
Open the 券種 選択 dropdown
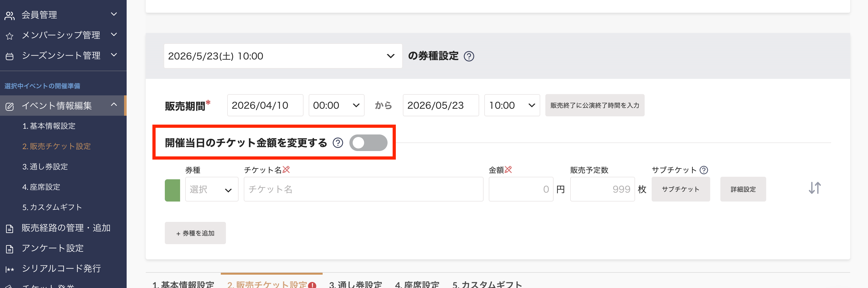point(211,189)
